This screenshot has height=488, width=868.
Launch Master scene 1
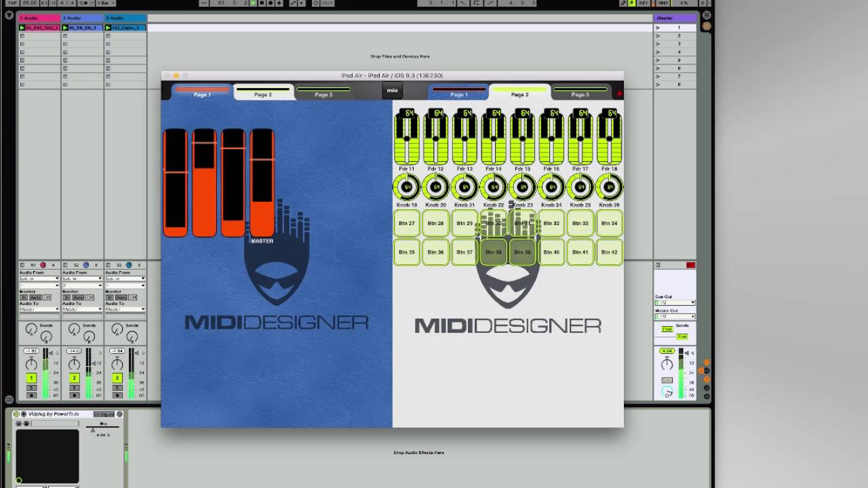[657, 28]
